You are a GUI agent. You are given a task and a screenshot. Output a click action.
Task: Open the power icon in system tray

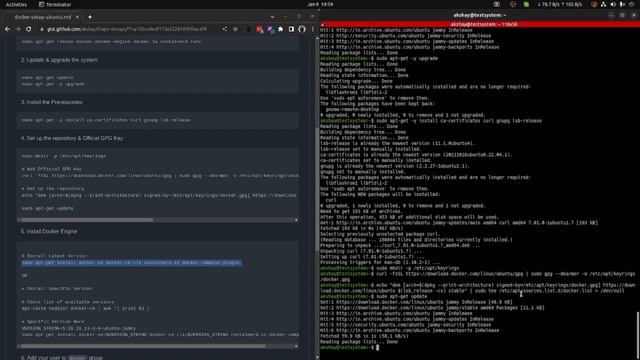[632, 4]
